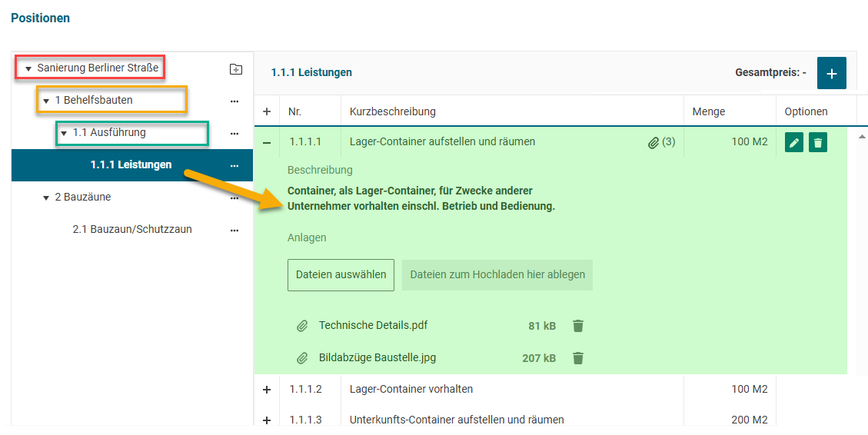Select 2.1 Bauzaun/Schutzzaun in the tree

tap(131, 229)
